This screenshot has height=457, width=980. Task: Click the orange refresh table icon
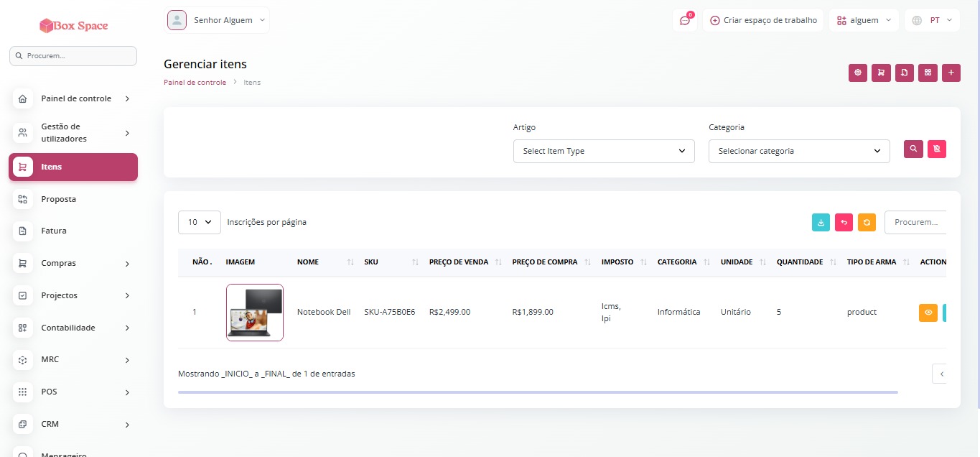tap(867, 223)
